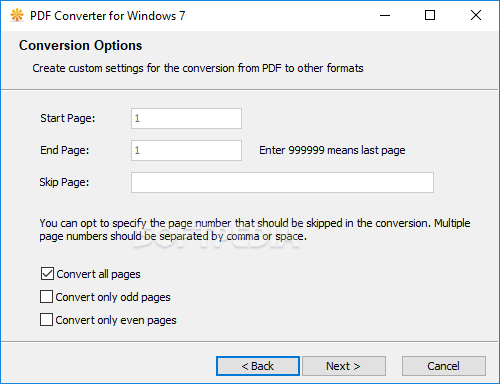500x384 pixels.
Task: Click the 'End Page:' label
Action: click(65, 150)
